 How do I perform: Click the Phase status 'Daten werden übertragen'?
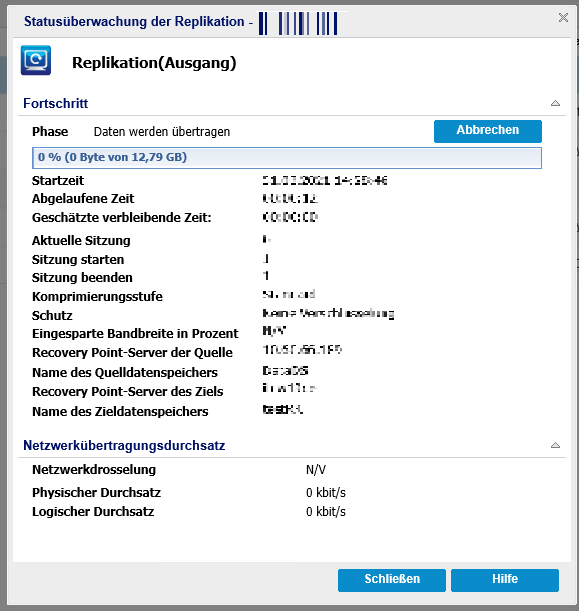[162, 132]
